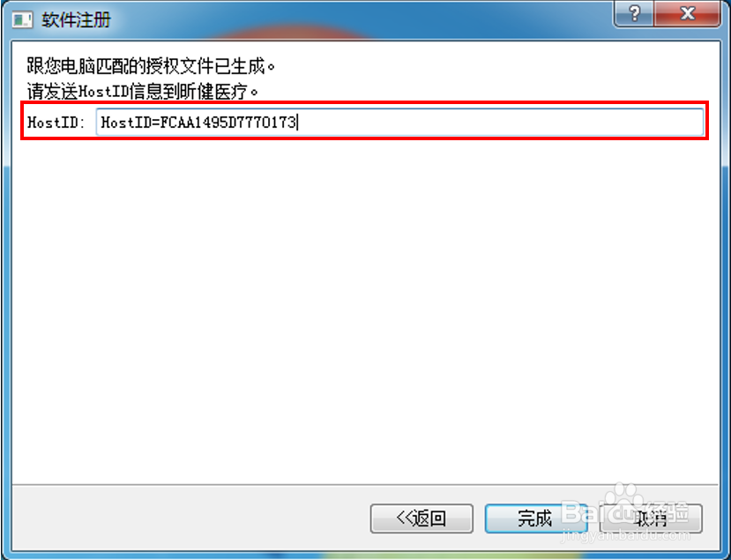Screen dimensions: 731x560
Task: Finish registration with the 完成 button
Action: click(535, 518)
